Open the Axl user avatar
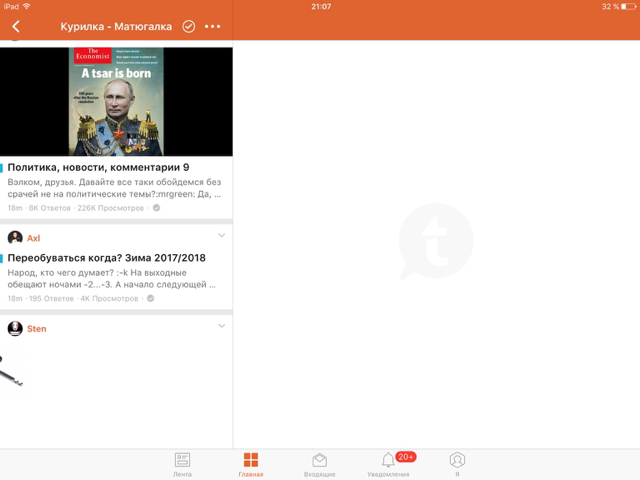 point(15,238)
